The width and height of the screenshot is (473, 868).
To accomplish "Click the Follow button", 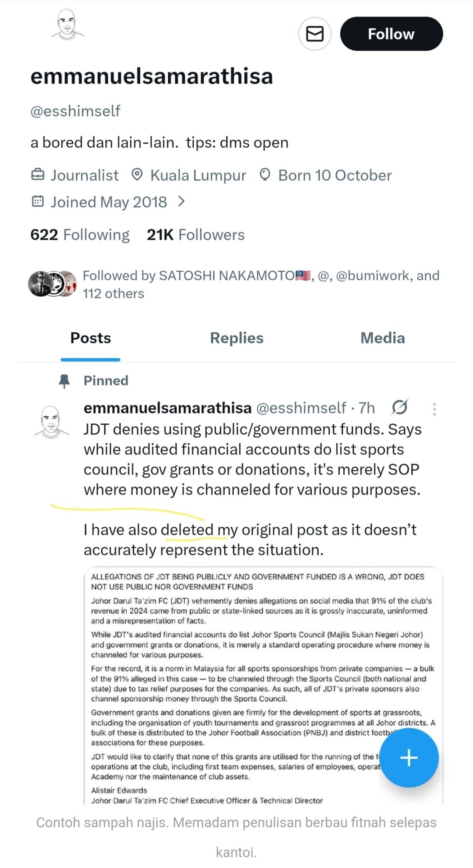I will 391,34.
